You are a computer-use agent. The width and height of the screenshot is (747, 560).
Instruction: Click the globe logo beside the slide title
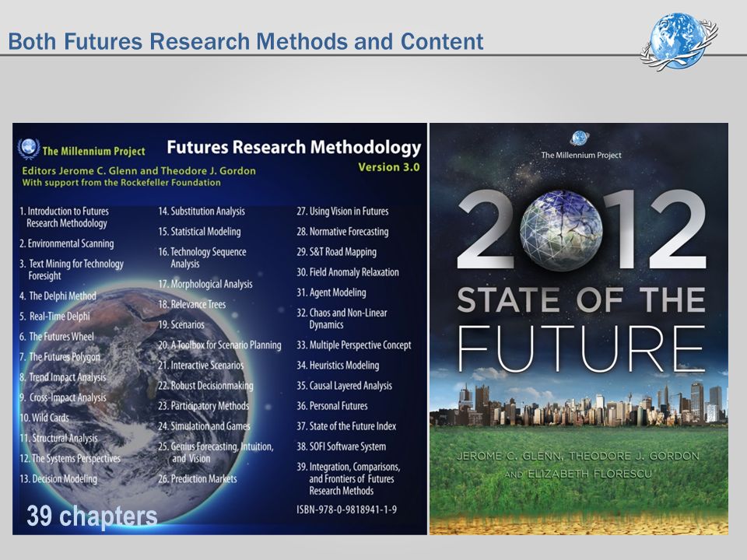pyautogui.click(x=679, y=42)
